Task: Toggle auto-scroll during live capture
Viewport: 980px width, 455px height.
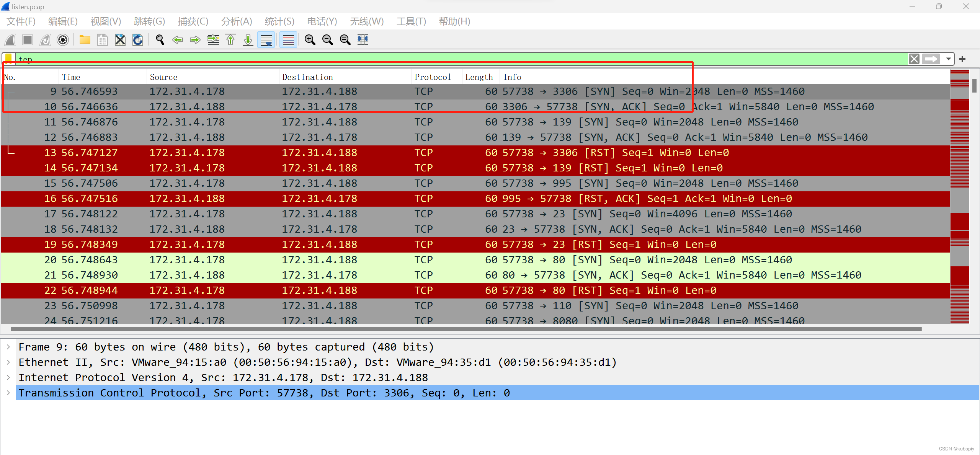Action: tap(266, 40)
